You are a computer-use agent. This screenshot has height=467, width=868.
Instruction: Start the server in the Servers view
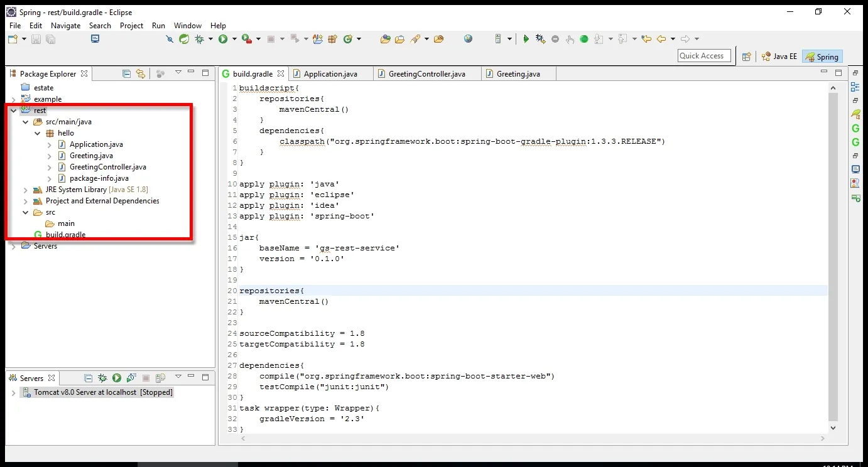117,378
